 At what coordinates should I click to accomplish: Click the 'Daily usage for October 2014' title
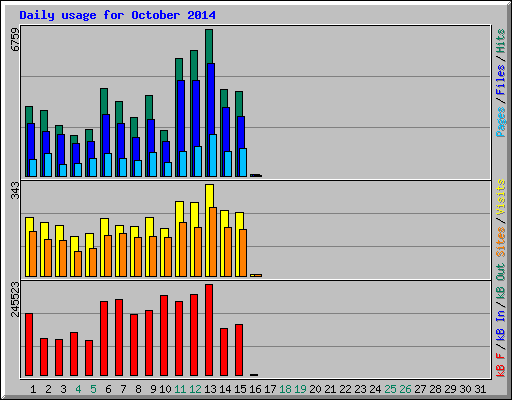click(117, 15)
